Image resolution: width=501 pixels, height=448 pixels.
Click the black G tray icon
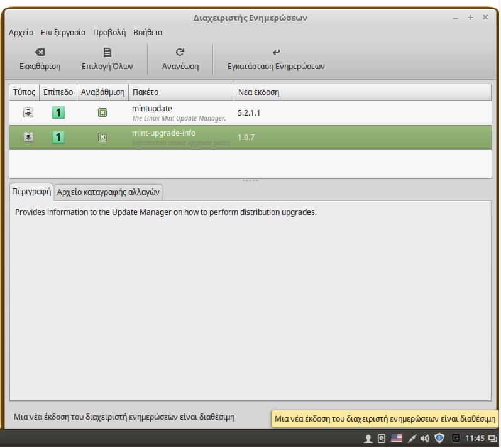456,438
